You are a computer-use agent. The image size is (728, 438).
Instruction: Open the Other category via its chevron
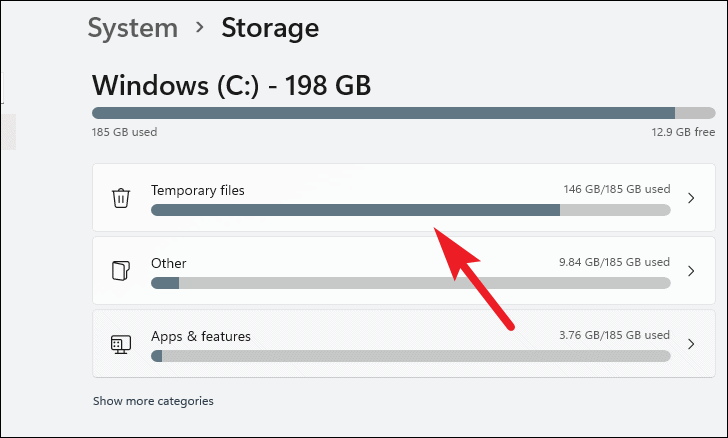[x=691, y=271]
